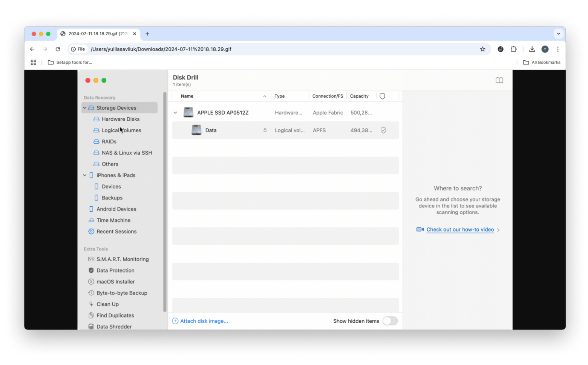Open the Check out our how-to video link
The image size is (588, 365).
click(460, 230)
